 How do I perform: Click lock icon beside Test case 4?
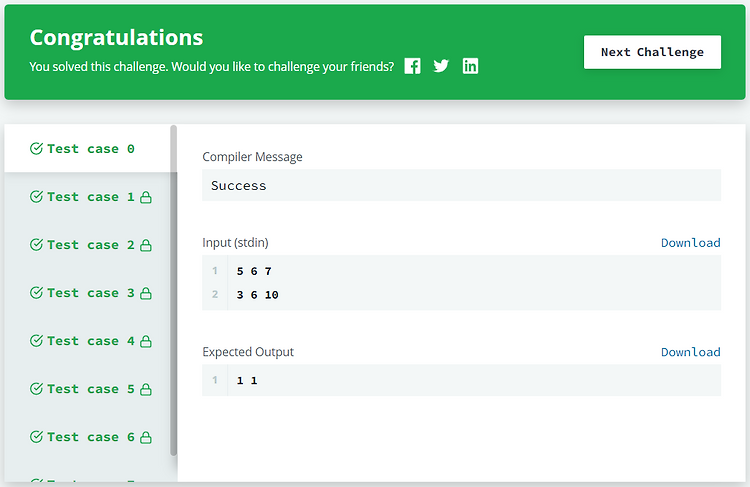[146, 341]
